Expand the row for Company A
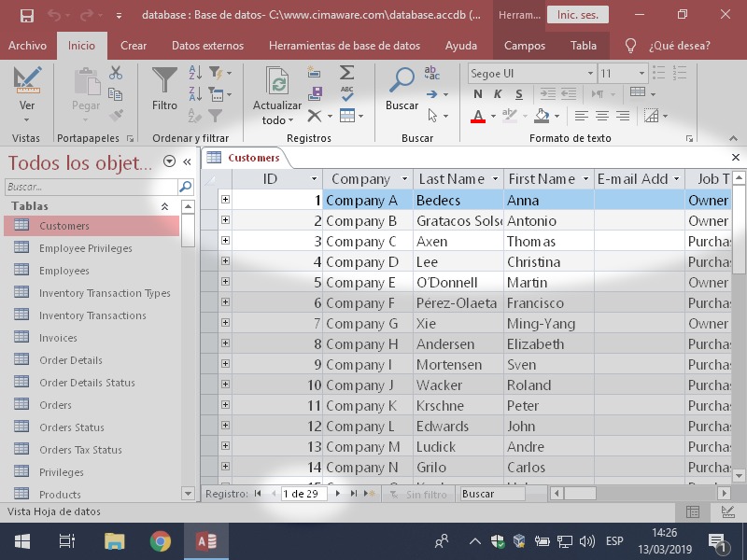The image size is (747, 560). (225, 200)
